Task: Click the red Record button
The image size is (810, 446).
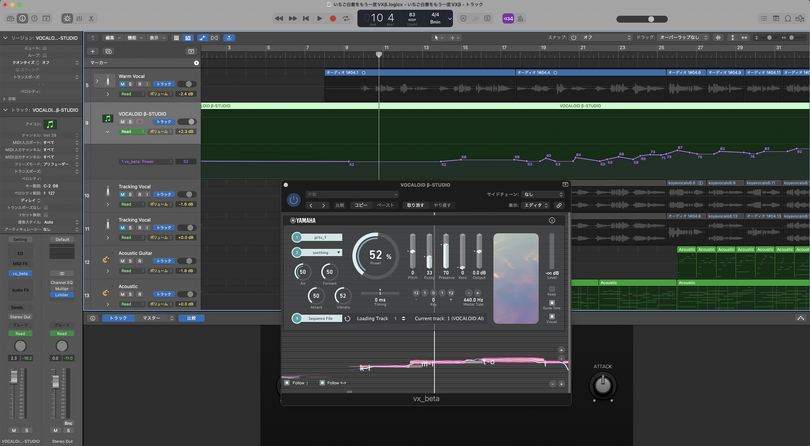Action: coord(333,18)
